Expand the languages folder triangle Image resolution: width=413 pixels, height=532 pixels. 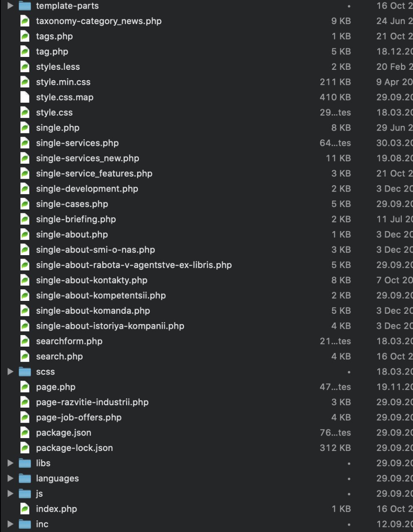[10, 478]
